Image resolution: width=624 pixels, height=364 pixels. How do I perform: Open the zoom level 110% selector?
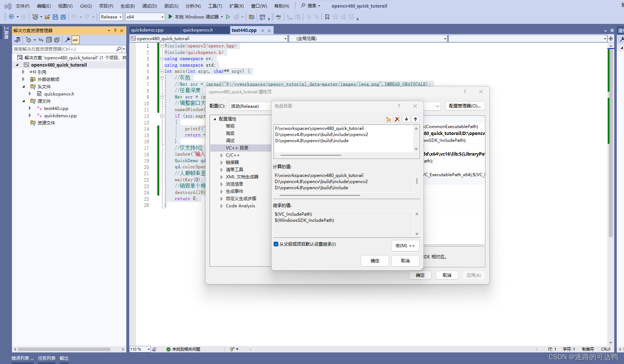(x=139, y=349)
